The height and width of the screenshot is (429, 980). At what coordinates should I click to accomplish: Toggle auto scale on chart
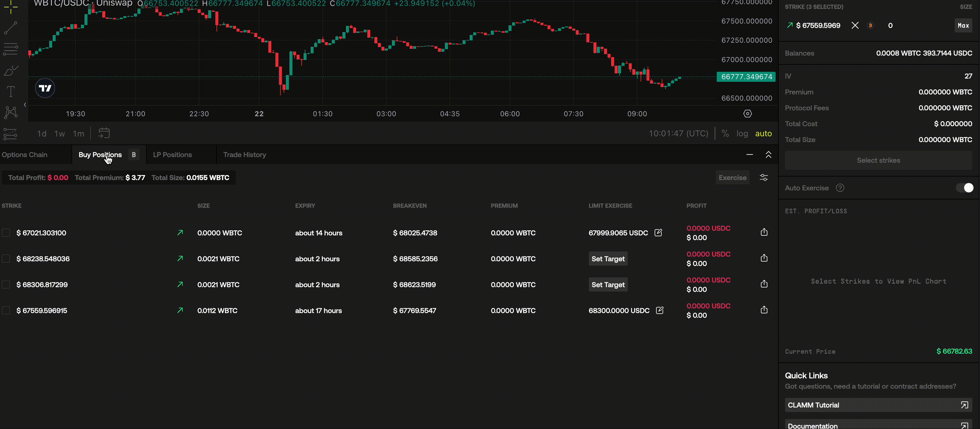click(763, 133)
